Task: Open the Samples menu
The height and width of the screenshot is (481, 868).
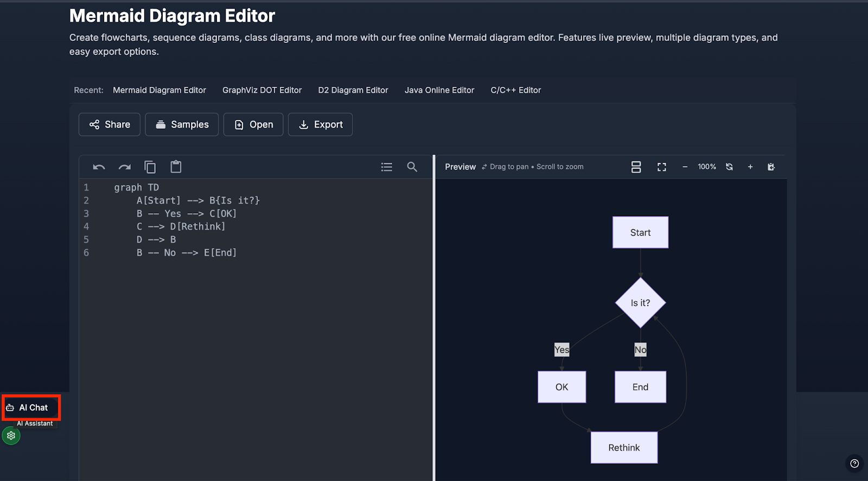Action: 182,124
